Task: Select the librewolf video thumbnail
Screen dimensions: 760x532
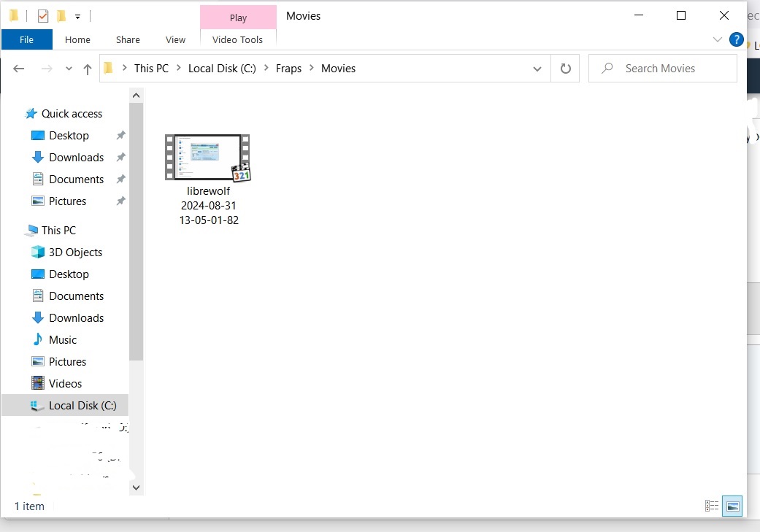Action: tap(208, 158)
